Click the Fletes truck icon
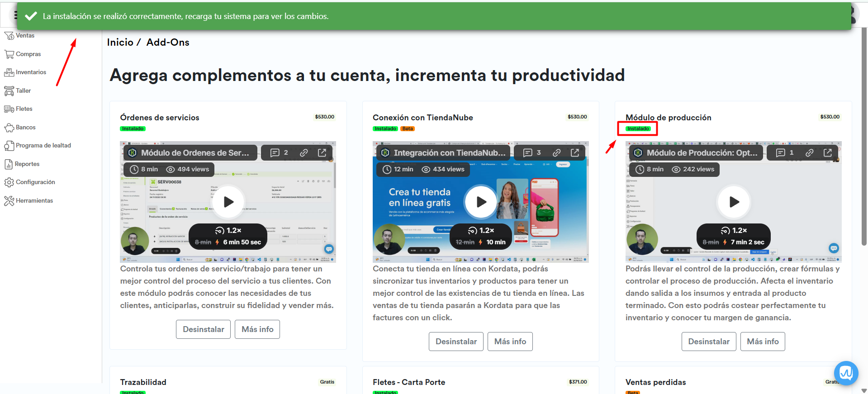868x394 pixels. (x=9, y=109)
